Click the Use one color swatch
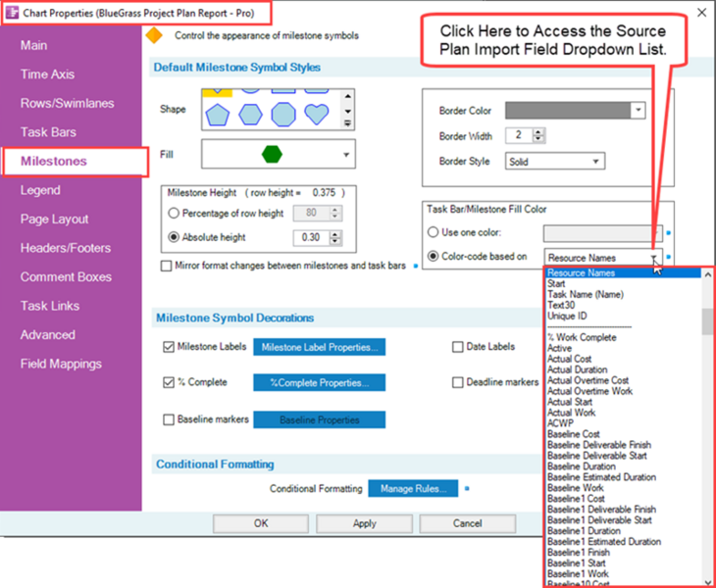Image resolution: width=716 pixels, height=588 pixels. tap(602, 233)
